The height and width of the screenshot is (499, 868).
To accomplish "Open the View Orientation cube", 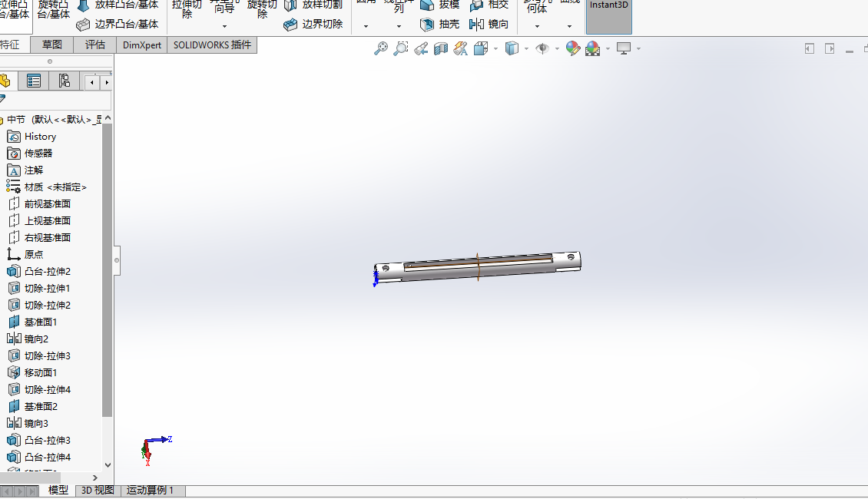I will [481, 48].
